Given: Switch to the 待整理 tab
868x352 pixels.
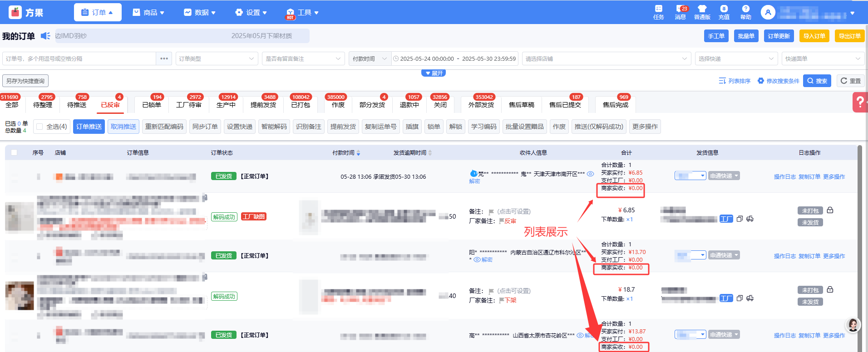Looking at the screenshot, I should (43, 105).
